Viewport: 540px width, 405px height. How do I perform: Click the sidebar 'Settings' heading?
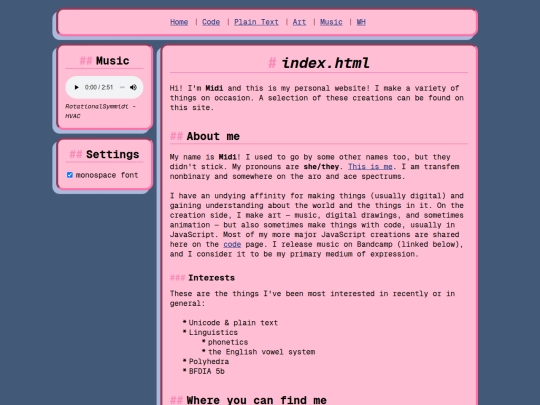coord(113,155)
